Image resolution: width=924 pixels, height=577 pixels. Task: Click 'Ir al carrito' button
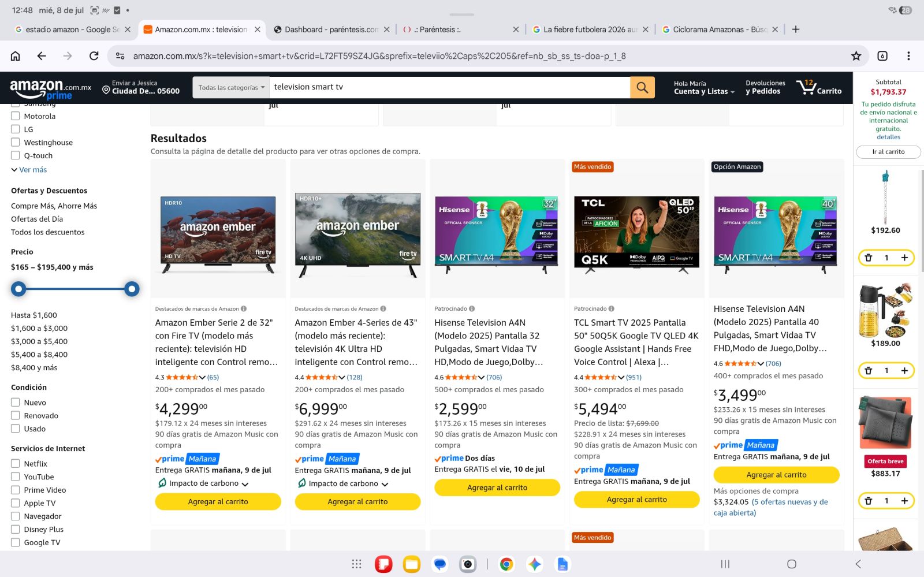point(888,152)
